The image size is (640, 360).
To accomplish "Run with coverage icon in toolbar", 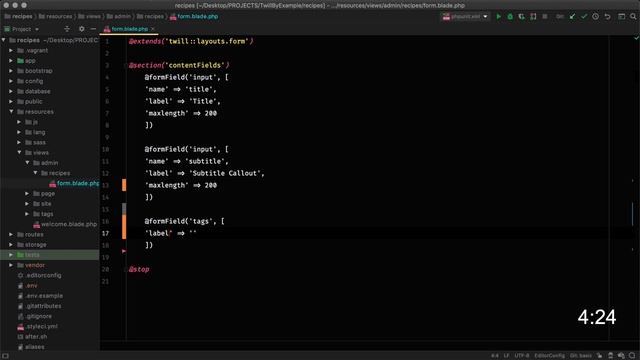I will tap(522, 17).
